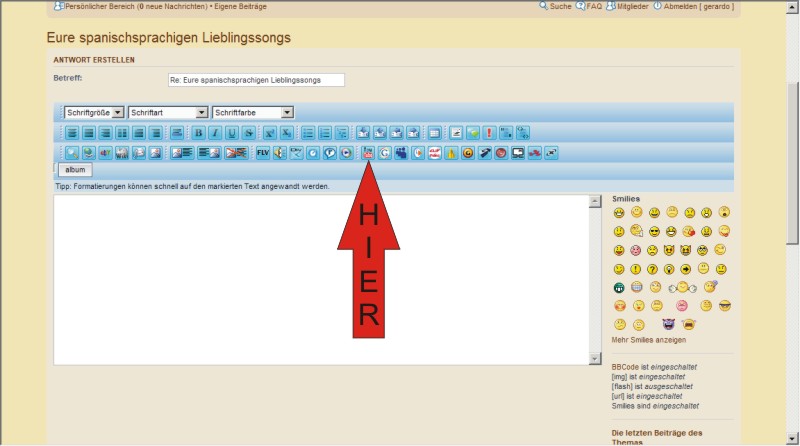The height and width of the screenshot is (446, 800).
Task: Click the Mehr Smilies anzeigen link
Action: pos(649,340)
